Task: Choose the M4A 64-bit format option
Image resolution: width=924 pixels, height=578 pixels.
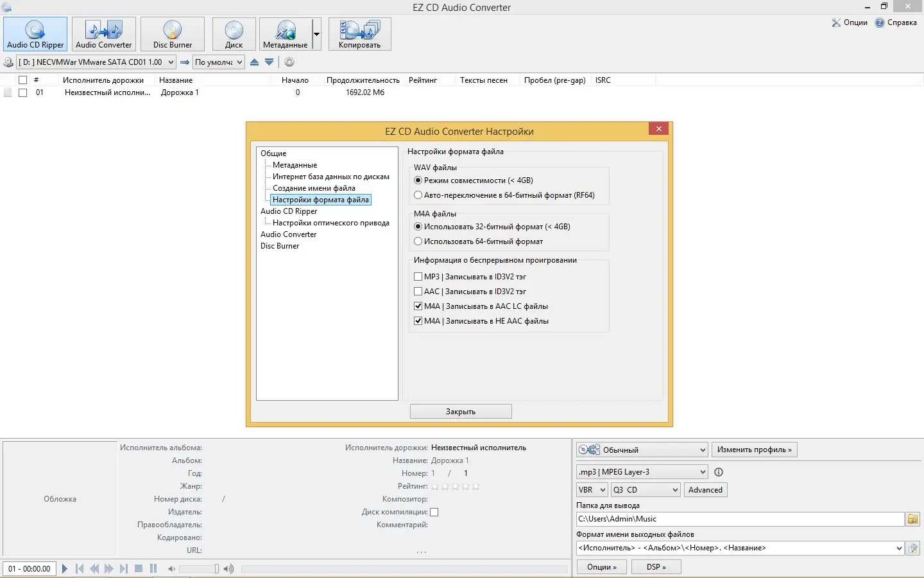Action: click(418, 241)
